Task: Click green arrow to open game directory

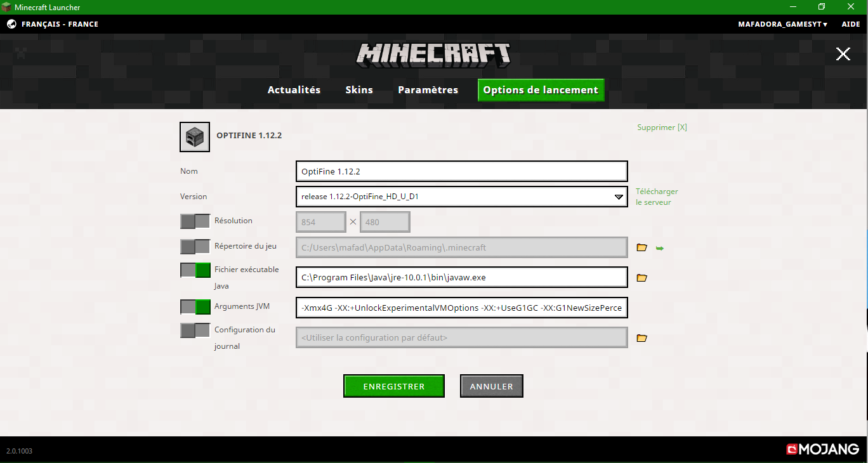Action: click(x=659, y=248)
